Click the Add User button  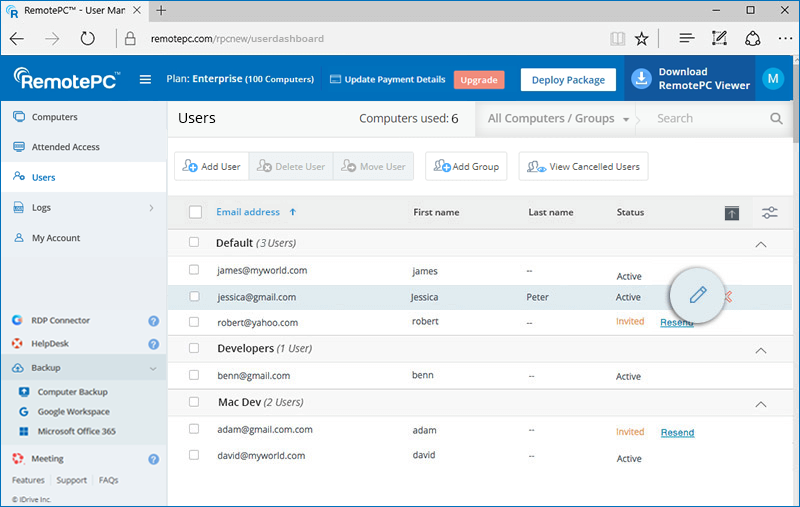[211, 167]
